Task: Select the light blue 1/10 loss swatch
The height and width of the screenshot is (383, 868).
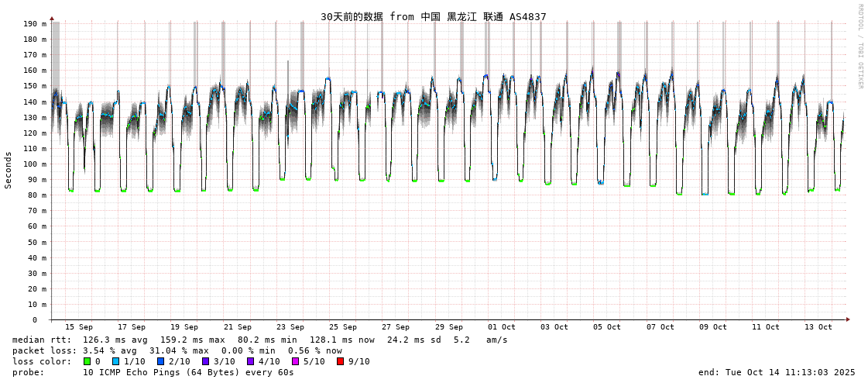Action: [x=115, y=361]
